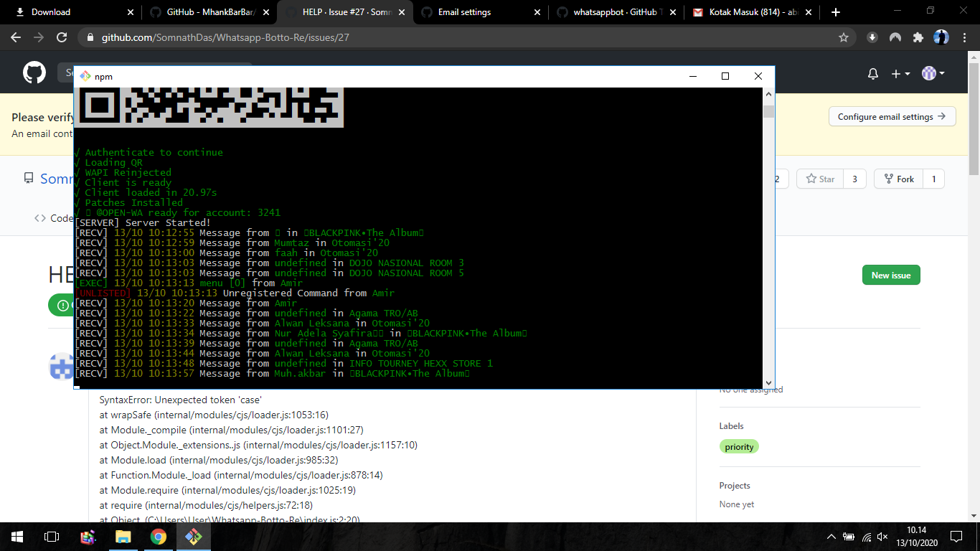Select the Code tab of the repository
The width and height of the screenshot is (980, 551).
coord(55,218)
